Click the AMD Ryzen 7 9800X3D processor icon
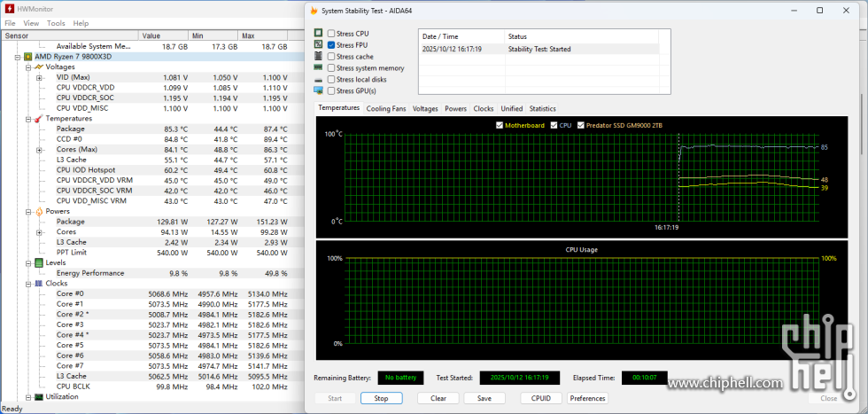This screenshot has height=414, width=868. point(27,57)
